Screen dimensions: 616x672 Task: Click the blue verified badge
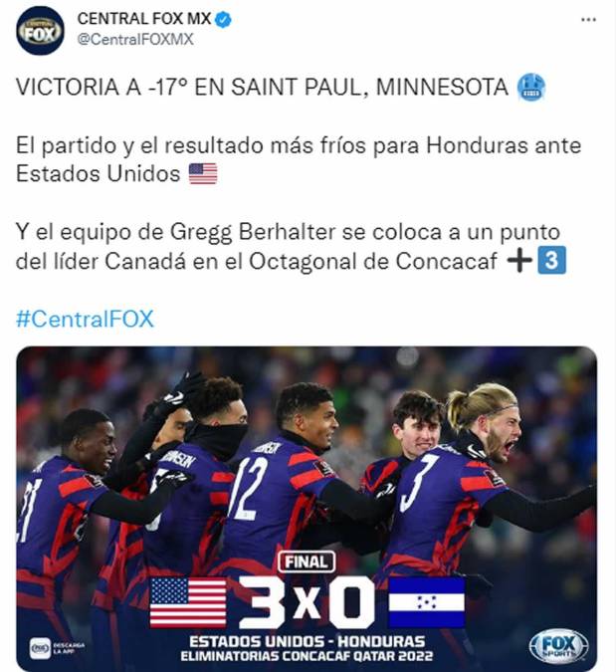click(223, 20)
